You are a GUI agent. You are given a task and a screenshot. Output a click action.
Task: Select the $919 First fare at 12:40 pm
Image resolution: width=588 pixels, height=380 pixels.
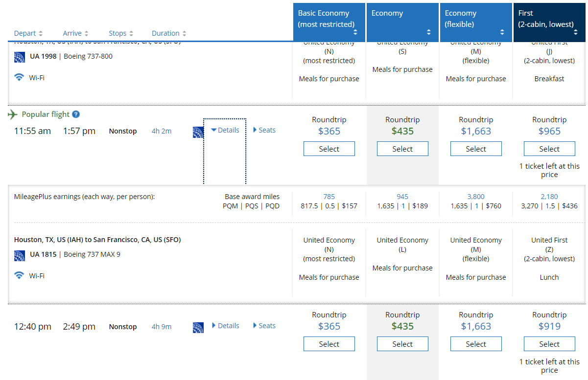[x=549, y=344]
